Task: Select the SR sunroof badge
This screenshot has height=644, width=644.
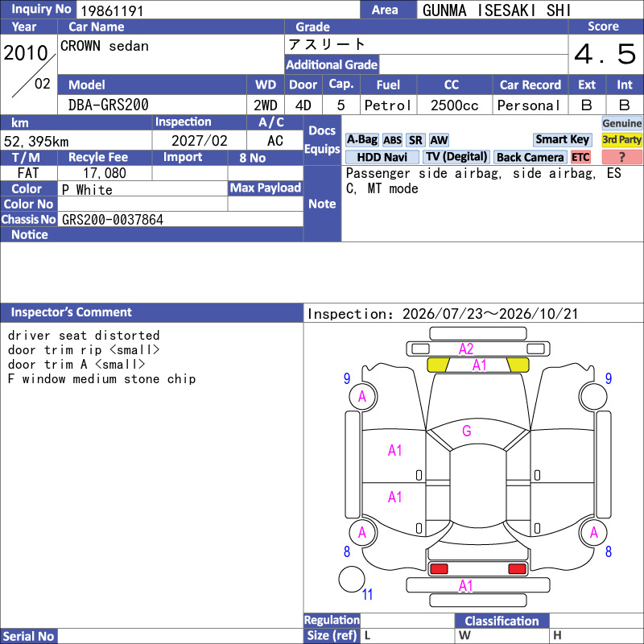Action: point(415,140)
